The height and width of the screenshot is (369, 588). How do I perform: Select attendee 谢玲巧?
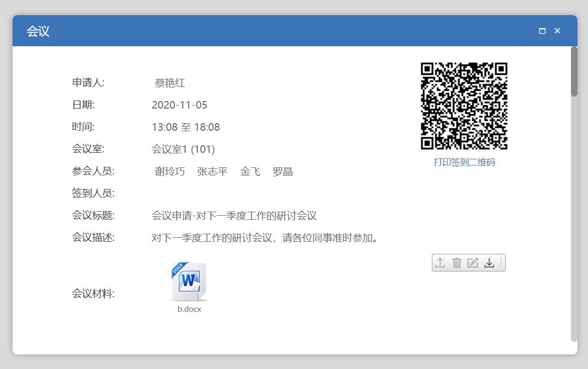pos(170,171)
